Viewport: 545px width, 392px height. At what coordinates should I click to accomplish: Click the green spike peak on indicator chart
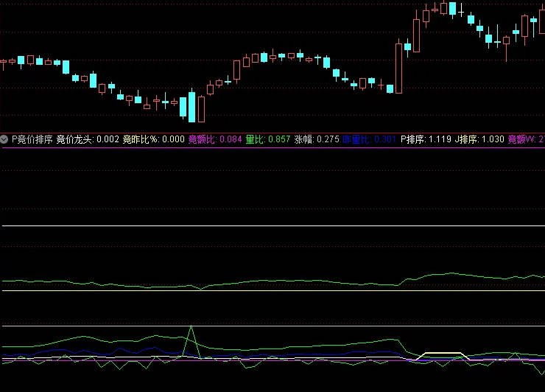191,326
